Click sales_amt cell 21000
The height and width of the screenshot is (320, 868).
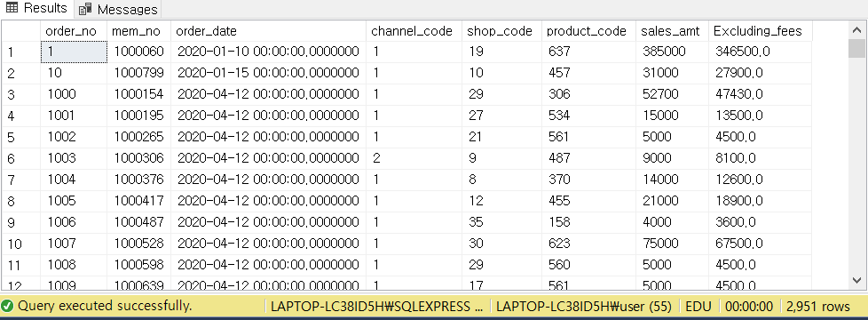(x=672, y=201)
